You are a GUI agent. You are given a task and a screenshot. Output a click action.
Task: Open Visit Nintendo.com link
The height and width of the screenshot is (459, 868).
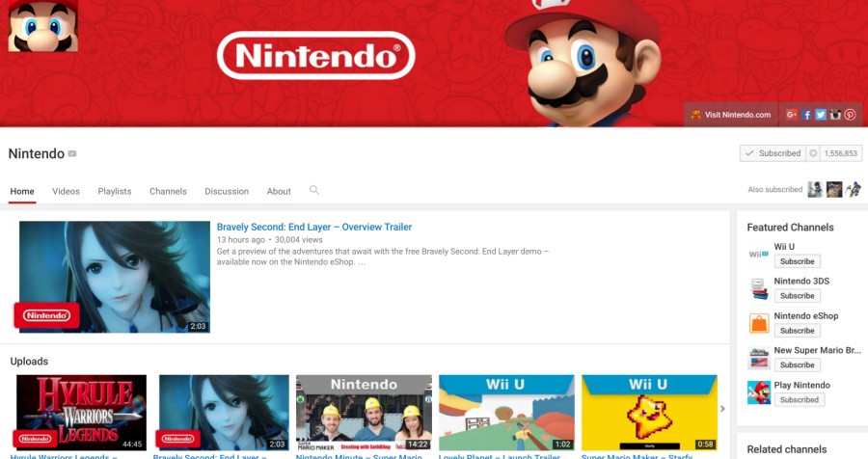click(x=731, y=115)
